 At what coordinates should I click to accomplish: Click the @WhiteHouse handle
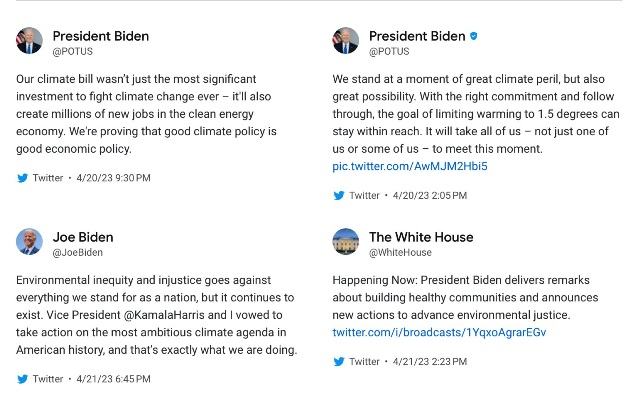400,253
